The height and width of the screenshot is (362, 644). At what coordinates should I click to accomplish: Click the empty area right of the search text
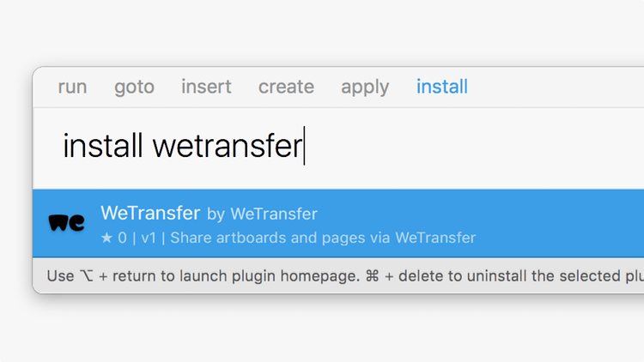(x=472, y=147)
